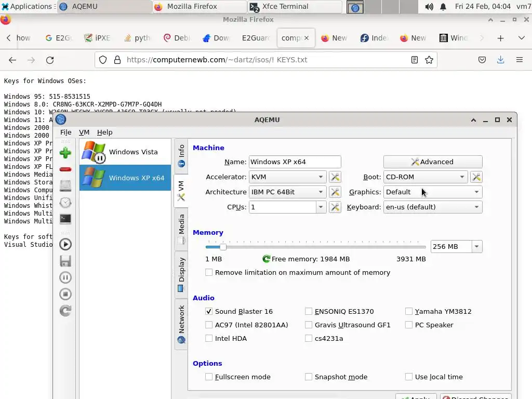
Task: Open AQEMU Help menu
Action: coord(104,132)
